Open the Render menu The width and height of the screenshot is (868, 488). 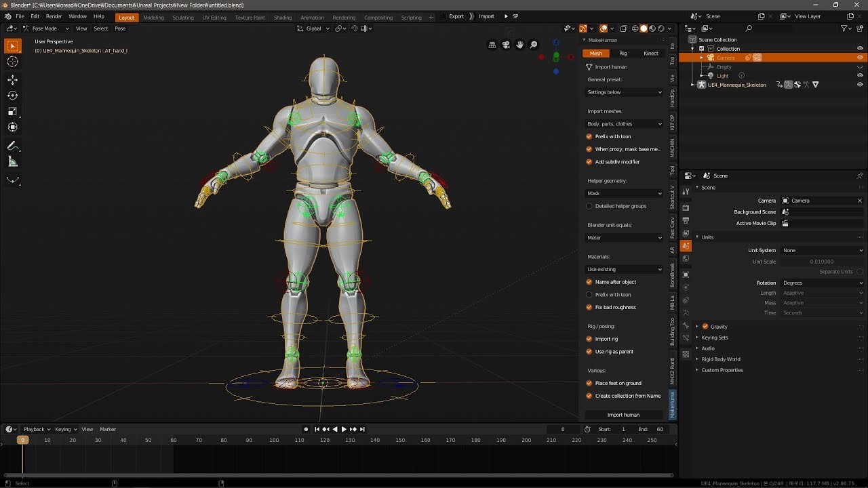point(54,16)
